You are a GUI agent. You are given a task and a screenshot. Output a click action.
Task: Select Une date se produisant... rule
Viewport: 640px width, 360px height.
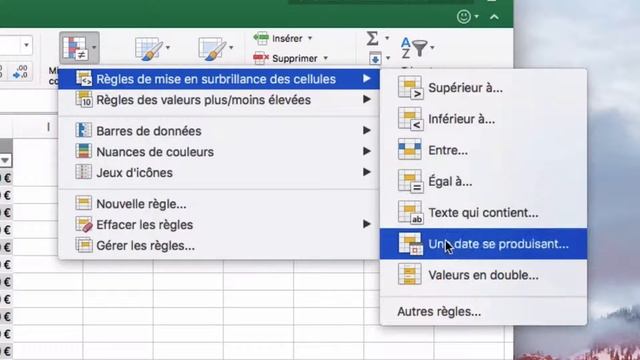pos(483,244)
